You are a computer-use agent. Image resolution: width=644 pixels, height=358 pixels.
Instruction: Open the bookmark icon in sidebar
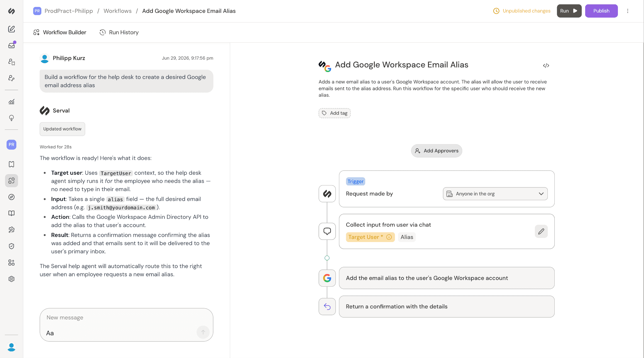click(x=11, y=164)
